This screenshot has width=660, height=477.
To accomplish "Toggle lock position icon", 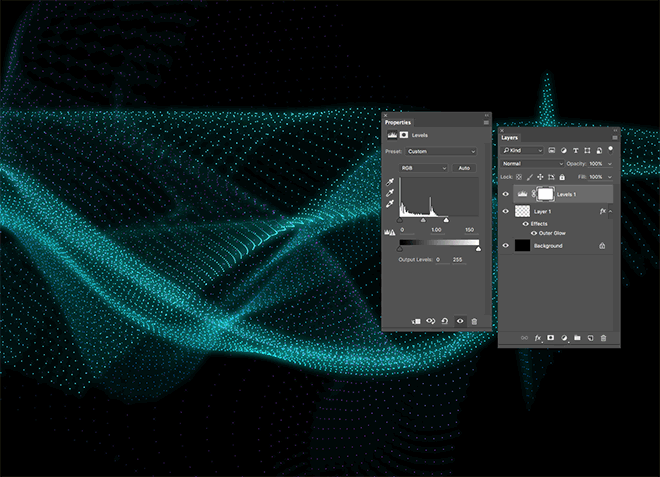I will coord(540,177).
